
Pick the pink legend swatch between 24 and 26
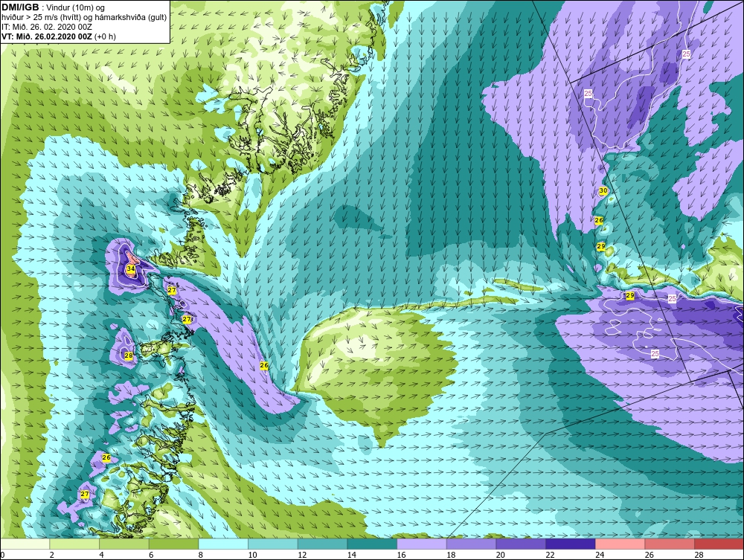click(x=620, y=544)
